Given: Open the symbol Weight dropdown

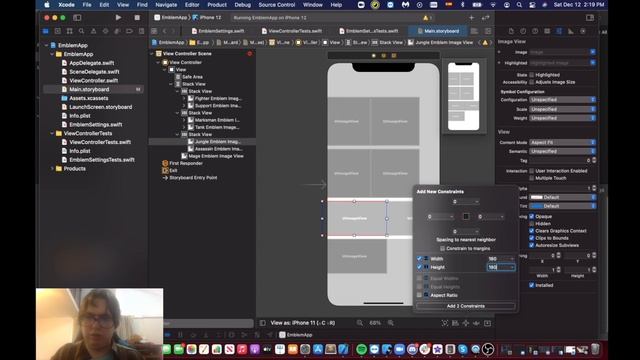Looking at the screenshot, I should click(562, 118).
